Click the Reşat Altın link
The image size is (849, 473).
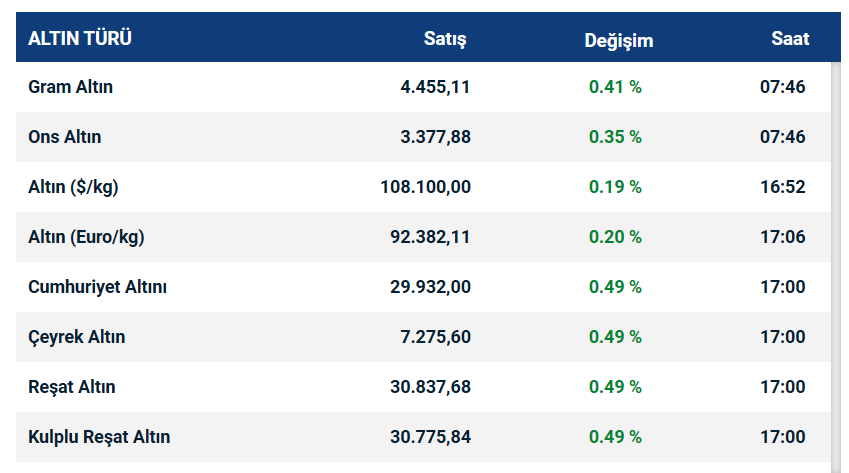click(x=72, y=387)
